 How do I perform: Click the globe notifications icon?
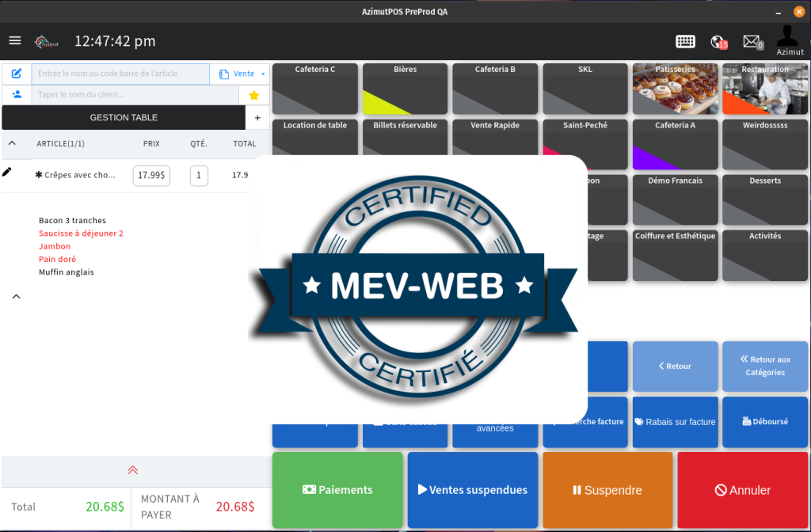[718, 42]
